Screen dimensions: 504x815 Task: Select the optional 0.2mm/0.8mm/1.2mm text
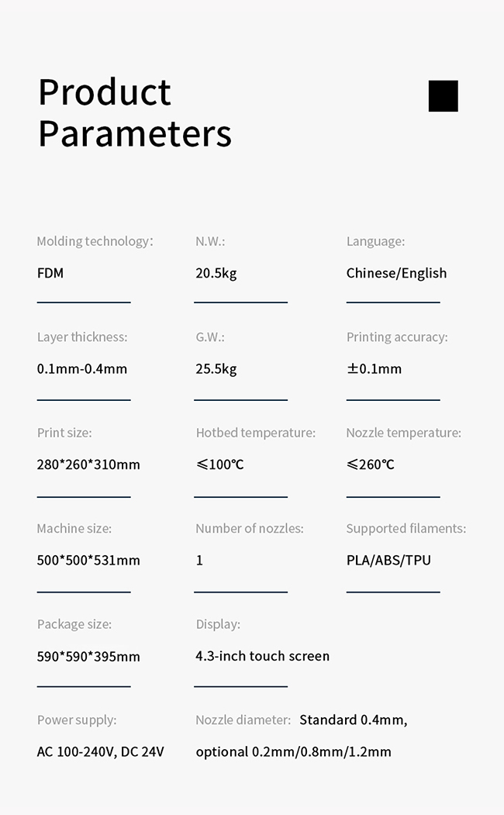coord(294,752)
